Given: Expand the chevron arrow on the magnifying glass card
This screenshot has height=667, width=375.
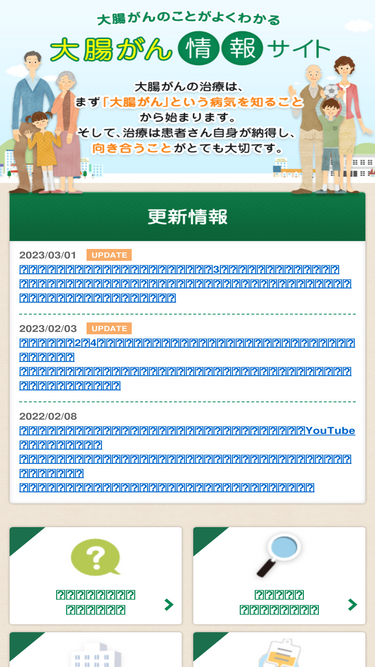Looking at the screenshot, I should pyautogui.click(x=352, y=604).
